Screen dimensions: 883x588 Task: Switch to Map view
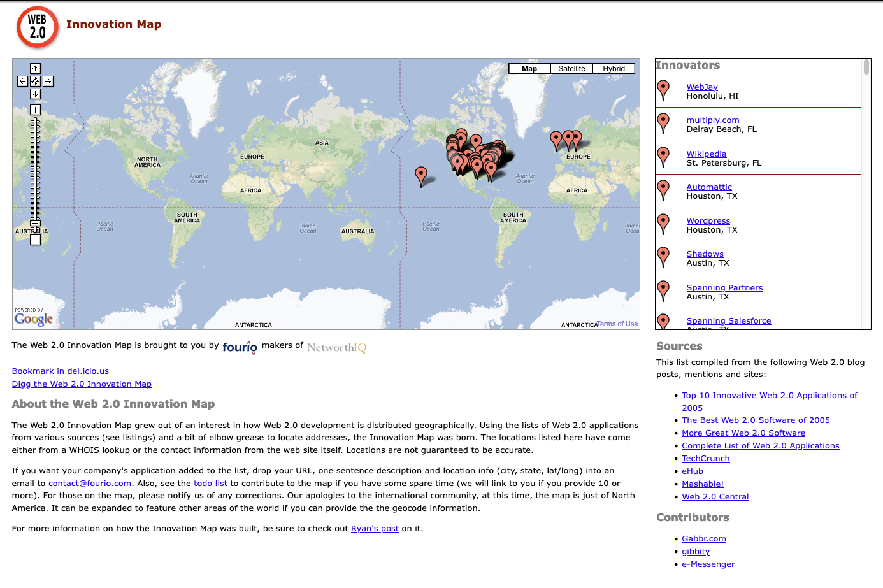point(529,69)
